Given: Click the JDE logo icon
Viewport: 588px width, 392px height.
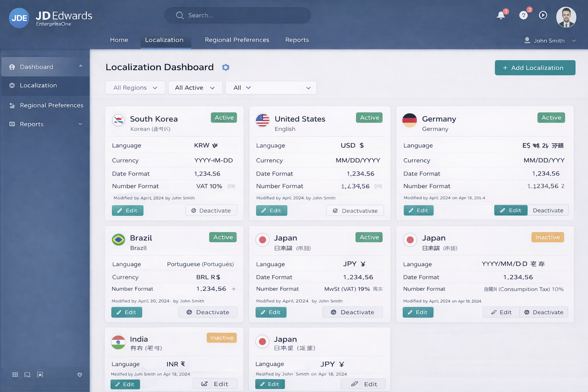Looking at the screenshot, I should click(x=19, y=18).
